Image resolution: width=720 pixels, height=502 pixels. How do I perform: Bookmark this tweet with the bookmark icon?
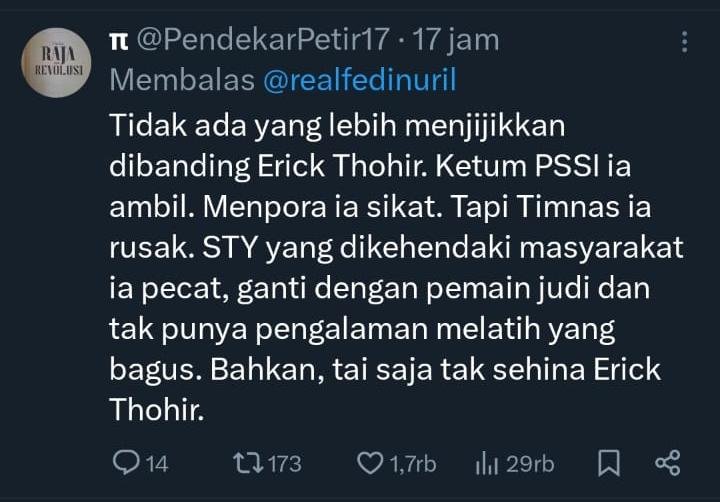point(609,463)
